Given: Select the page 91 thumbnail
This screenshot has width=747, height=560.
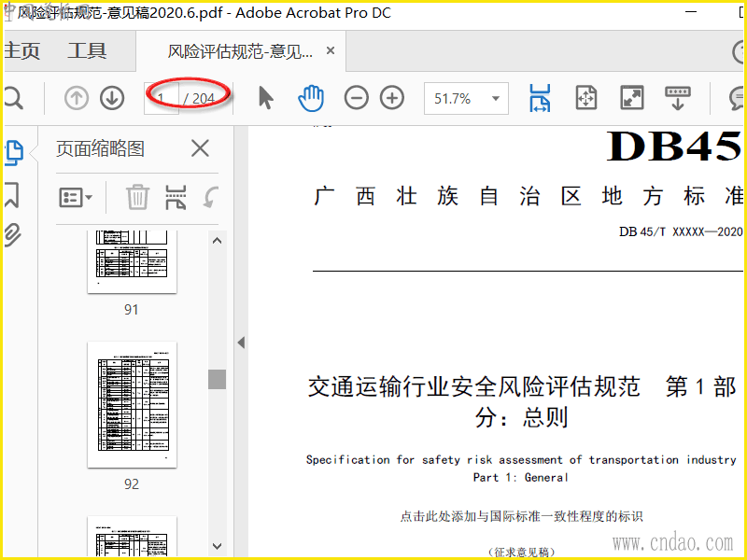Looking at the screenshot, I should [132, 261].
